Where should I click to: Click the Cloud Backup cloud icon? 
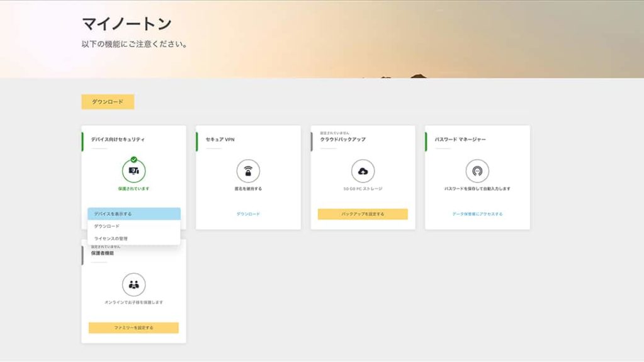[x=363, y=171]
